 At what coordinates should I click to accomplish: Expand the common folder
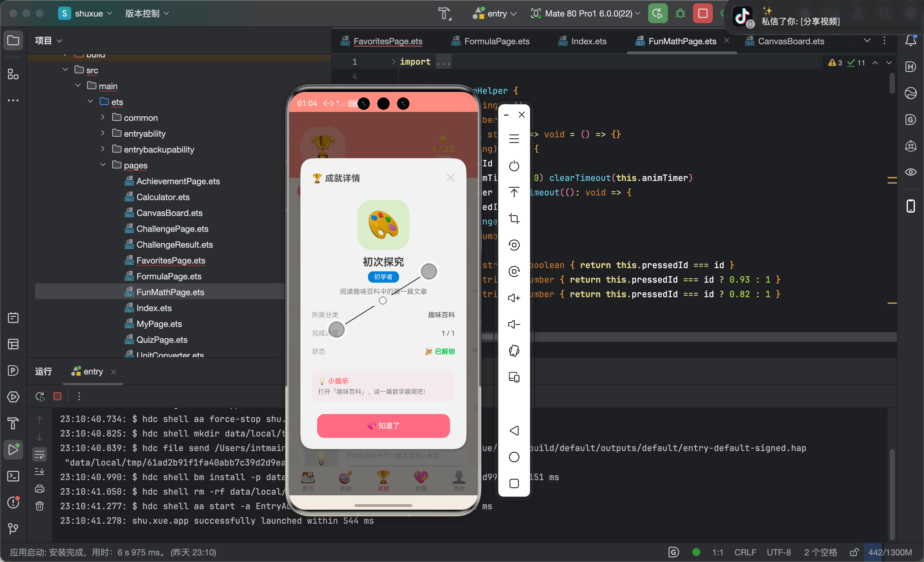[103, 118]
